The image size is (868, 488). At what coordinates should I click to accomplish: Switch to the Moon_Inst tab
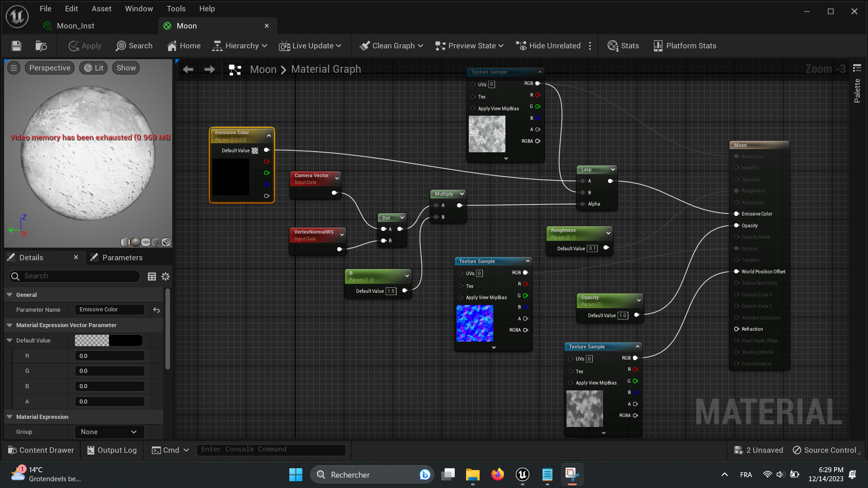pyautogui.click(x=75, y=26)
